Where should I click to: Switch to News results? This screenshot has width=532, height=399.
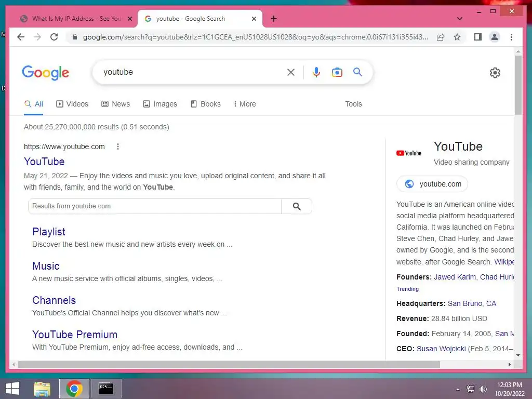[116, 104]
